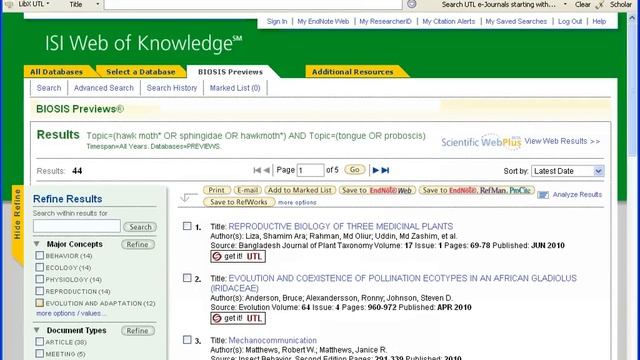Click Search within results button
Image resolution: width=640 pixels, height=360 pixels.
[140, 227]
